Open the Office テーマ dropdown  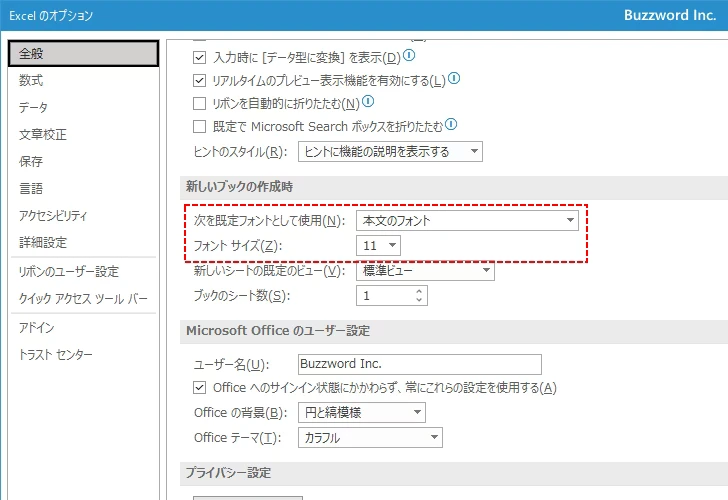370,437
